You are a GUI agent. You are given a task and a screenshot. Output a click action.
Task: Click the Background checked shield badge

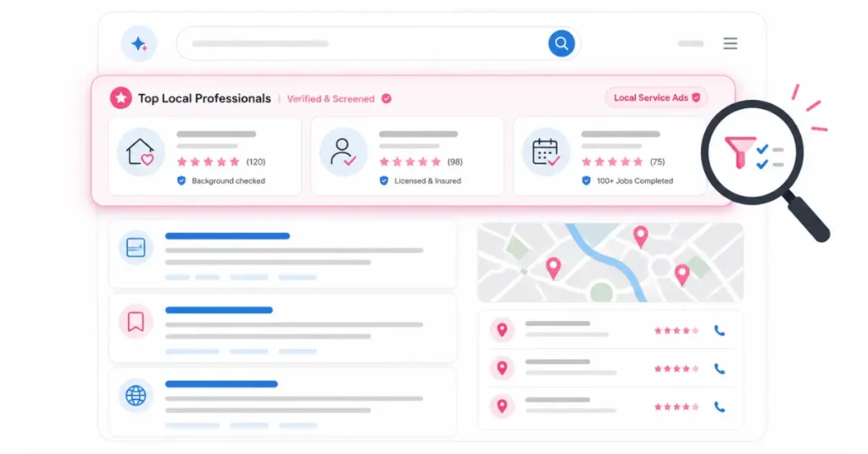coord(221,180)
